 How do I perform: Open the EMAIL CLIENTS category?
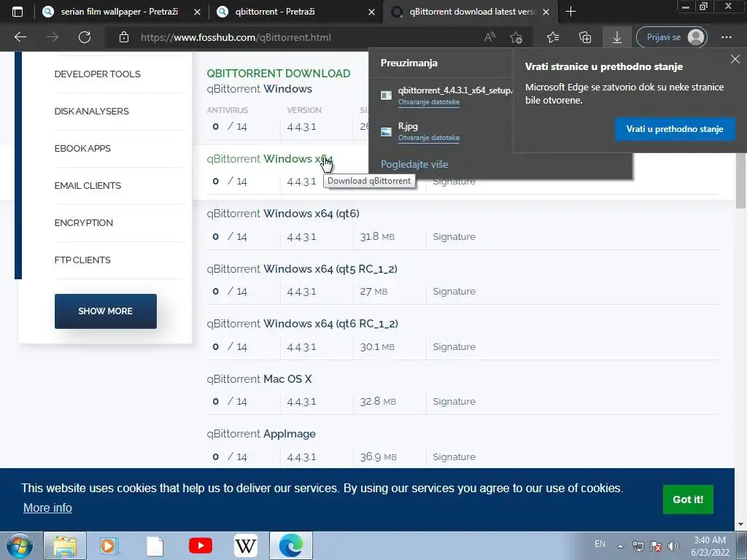pos(88,186)
